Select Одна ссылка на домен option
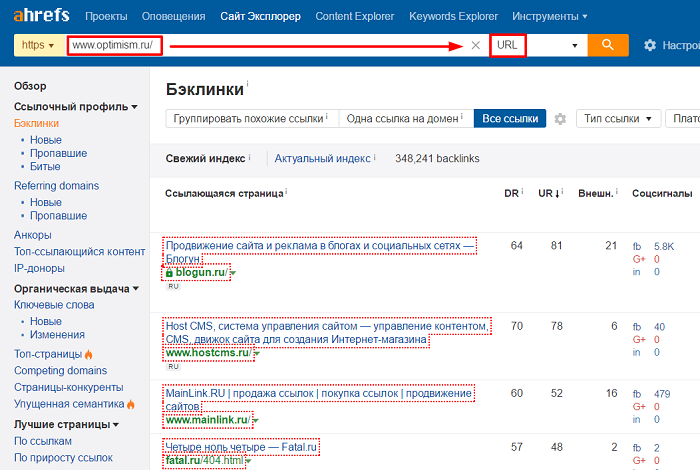Image resolution: width=700 pixels, height=470 pixels. pyautogui.click(x=406, y=119)
